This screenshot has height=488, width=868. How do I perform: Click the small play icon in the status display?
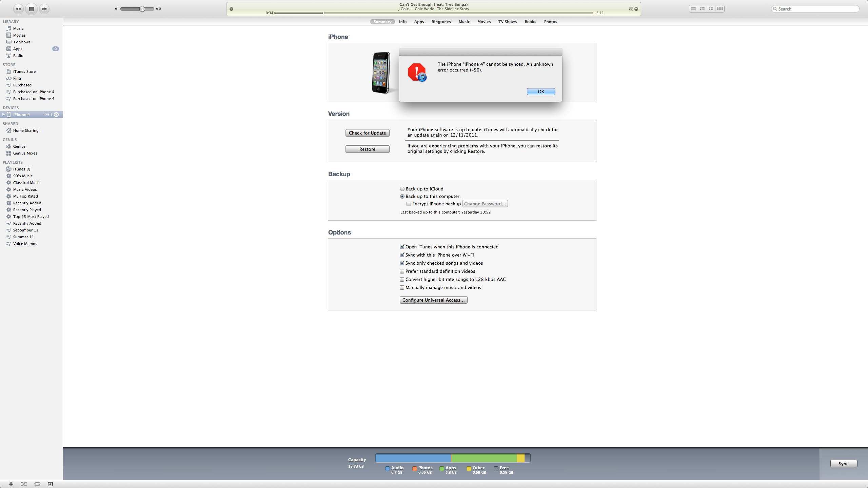click(232, 9)
